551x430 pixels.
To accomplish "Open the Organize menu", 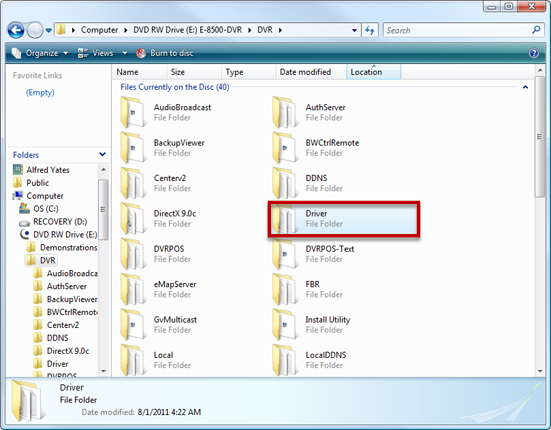I will pos(40,53).
